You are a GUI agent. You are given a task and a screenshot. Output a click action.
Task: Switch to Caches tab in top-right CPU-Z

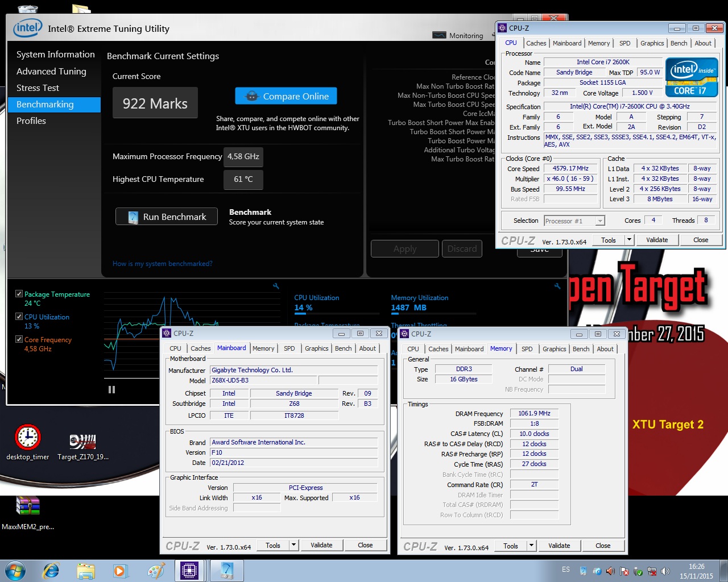point(536,43)
